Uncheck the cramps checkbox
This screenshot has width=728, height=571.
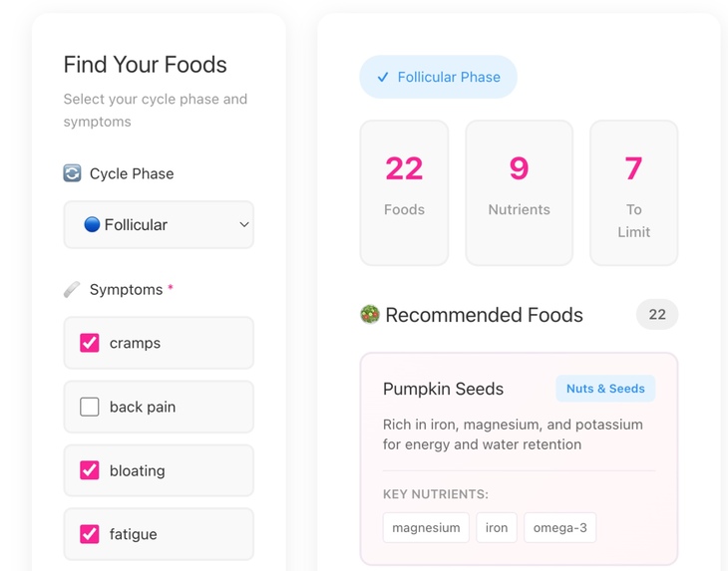pyautogui.click(x=90, y=343)
